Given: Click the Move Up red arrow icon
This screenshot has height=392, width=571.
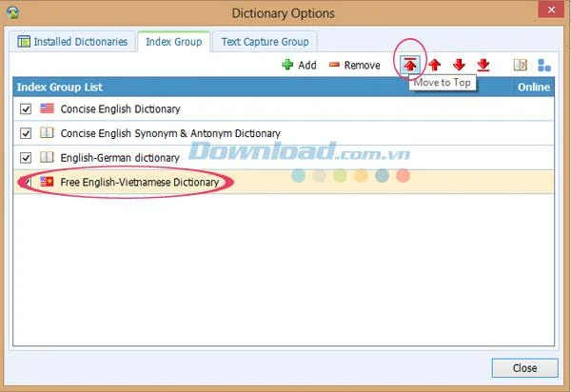Looking at the screenshot, I should (435, 65).
